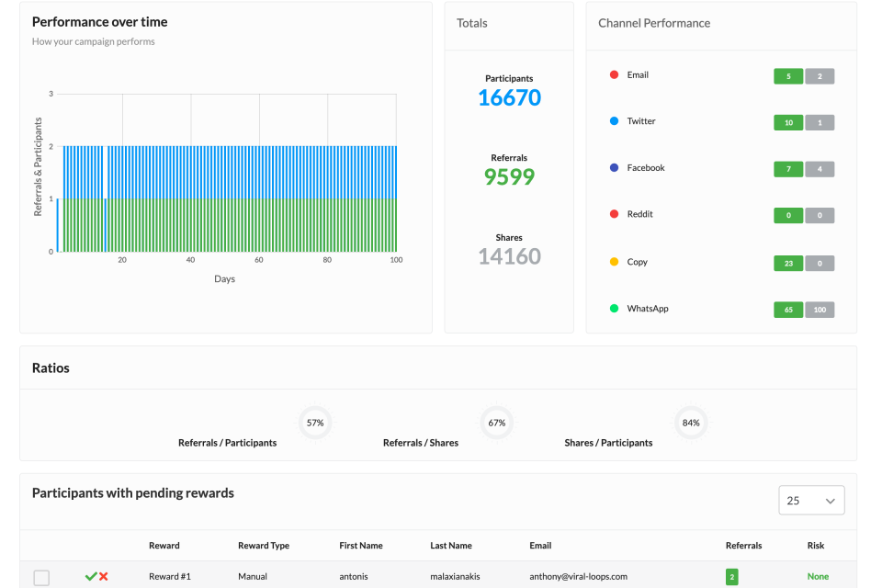Click the gray 100 badge for WhatsApp
Image resolution: width=882 pixels, height=588 pixels.
pyautogui.click(x=820, y=310)
